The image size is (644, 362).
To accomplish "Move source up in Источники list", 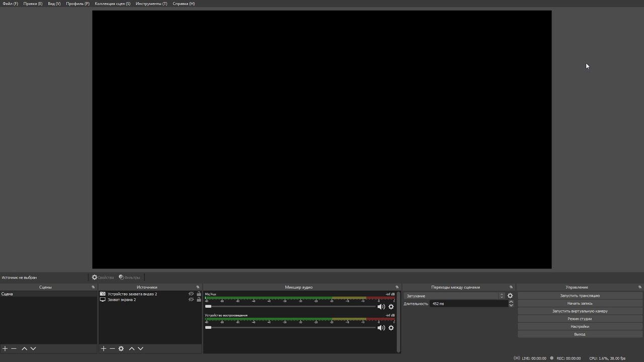I will pyautogui.click(x=132, y=348).
